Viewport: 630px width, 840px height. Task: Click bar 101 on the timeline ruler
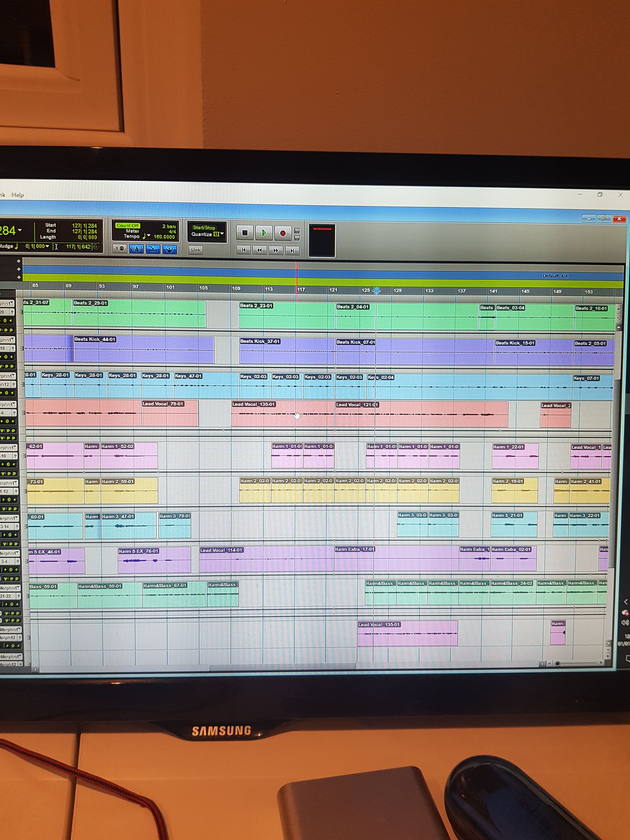coord(170,287)
